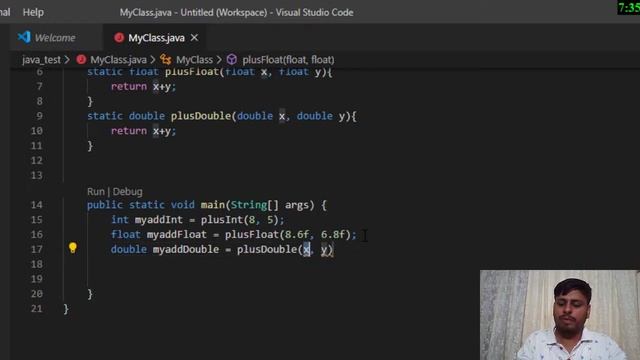Image resolution: width=640 pixels, height=360 pixels.
Task: Click line number 14 in gutter
Action: pyautogui.click(x=37, y=205)
